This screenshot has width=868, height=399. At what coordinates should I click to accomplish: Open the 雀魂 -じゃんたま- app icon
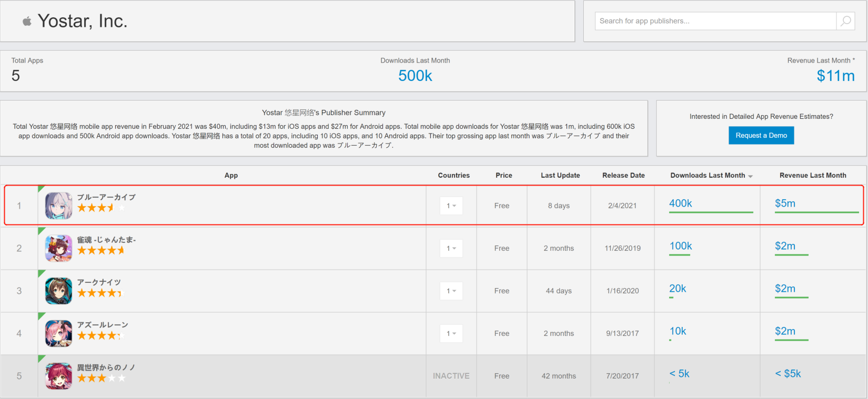click(x=59, y=248)
